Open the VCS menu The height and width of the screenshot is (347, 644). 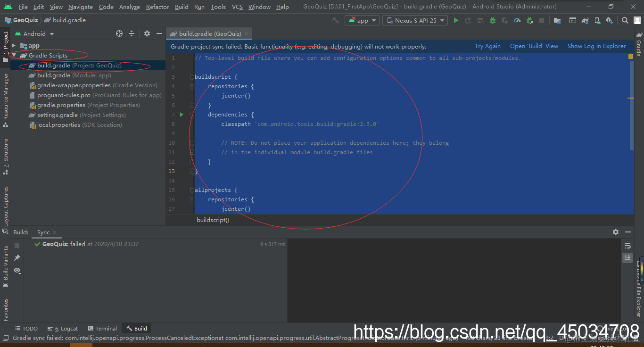coord(237,7)
